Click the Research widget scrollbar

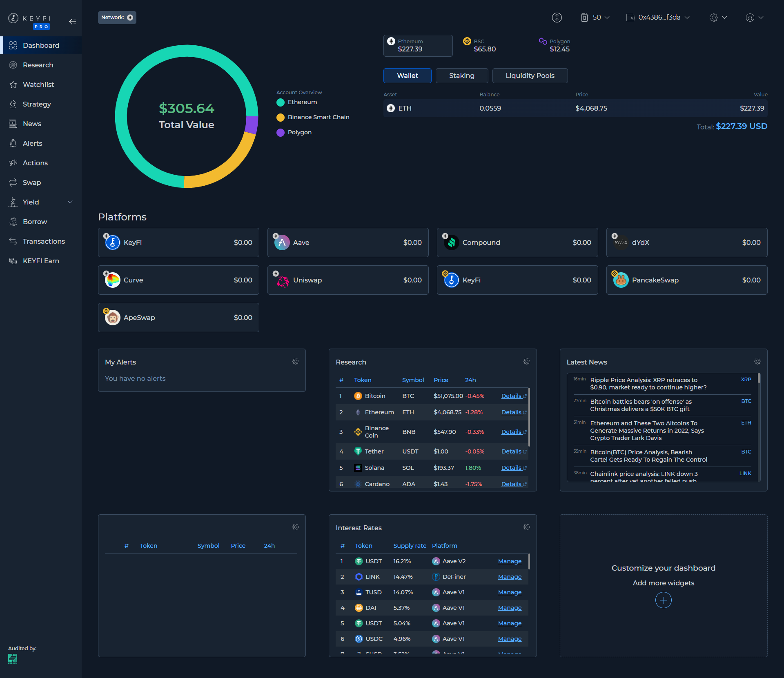(x=529, y=417)
